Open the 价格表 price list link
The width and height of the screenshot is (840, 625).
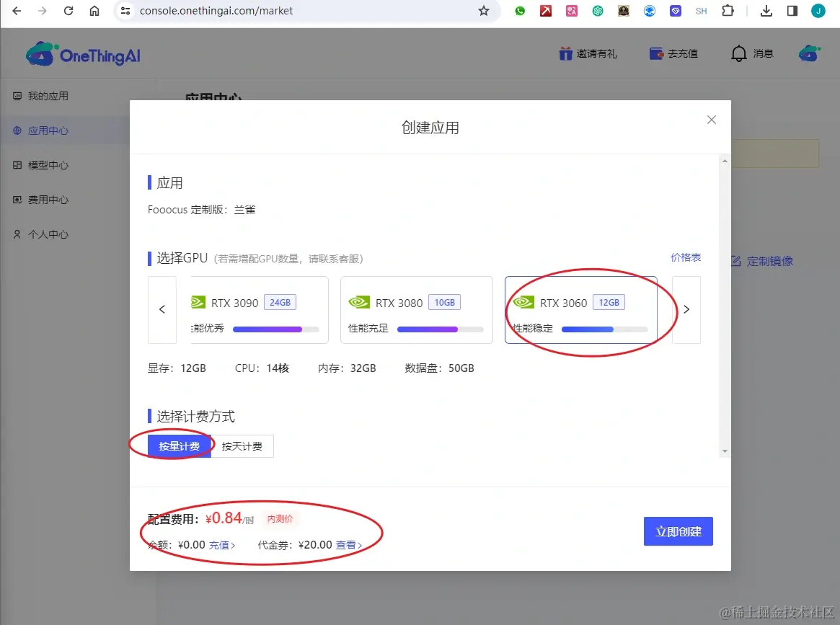[686, 257]
